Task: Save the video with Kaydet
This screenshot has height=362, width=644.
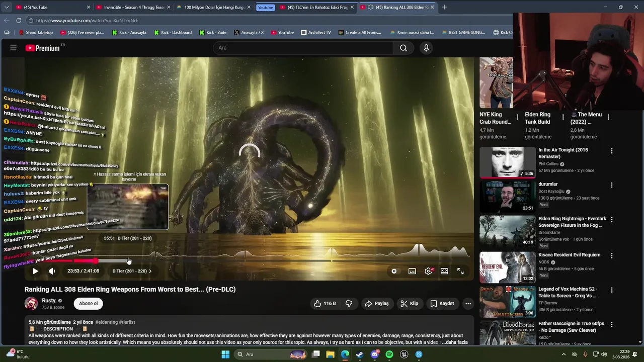Action: click(x=442, y=303)
